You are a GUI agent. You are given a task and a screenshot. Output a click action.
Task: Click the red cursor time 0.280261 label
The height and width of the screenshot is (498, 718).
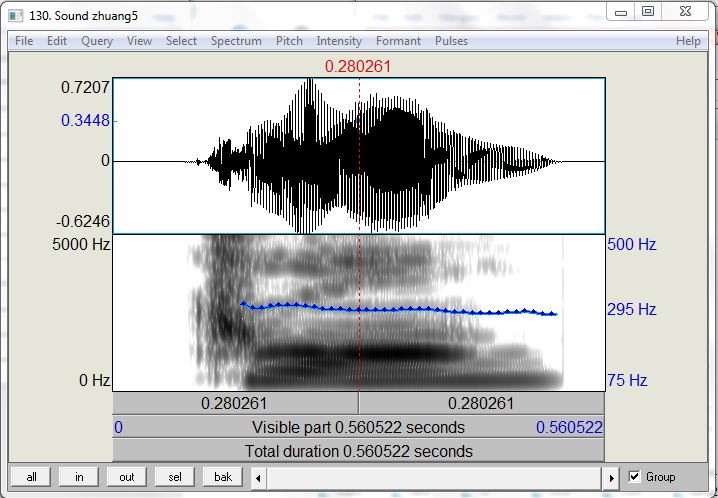coord(358,67)
